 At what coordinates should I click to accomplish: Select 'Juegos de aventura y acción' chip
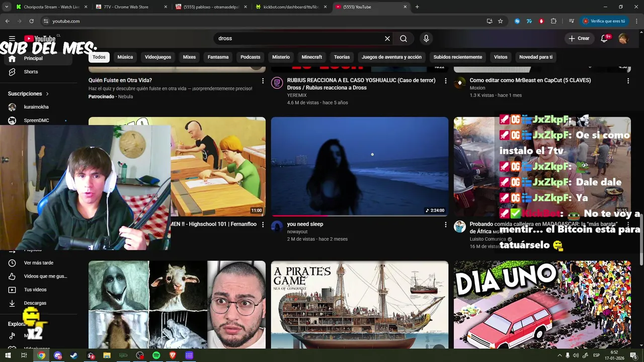pos(391,57)
